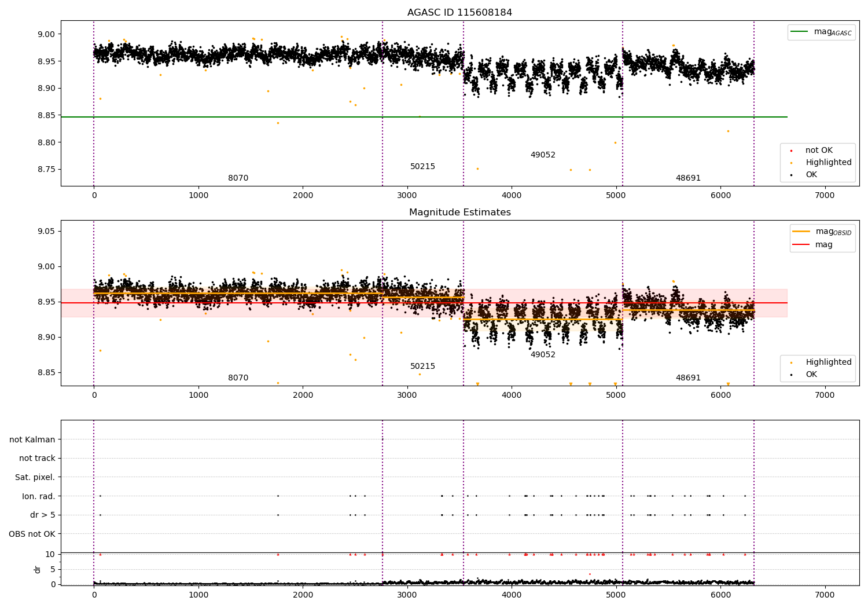Click the "dr > 5" axis label

tap(43, 515)
